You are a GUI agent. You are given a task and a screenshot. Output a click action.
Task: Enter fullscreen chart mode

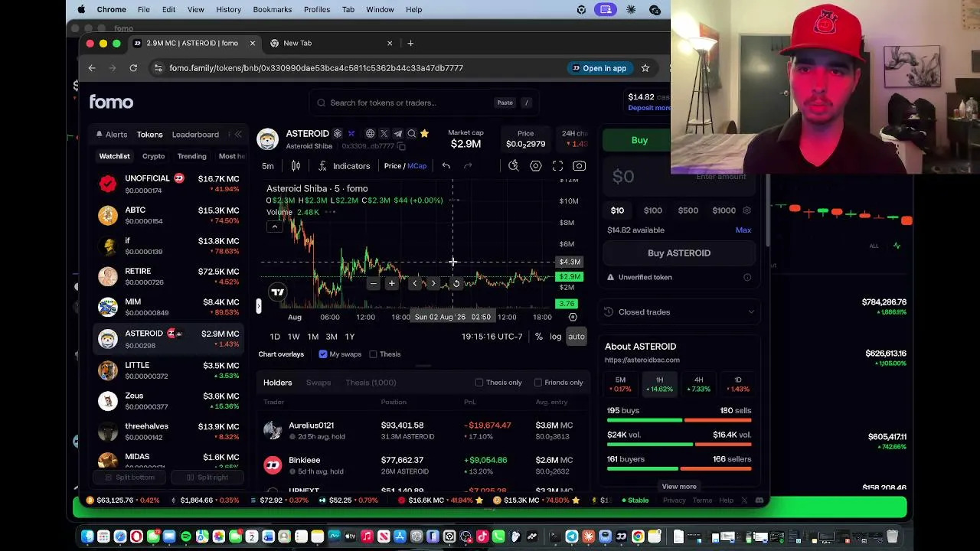coord(557,166)
